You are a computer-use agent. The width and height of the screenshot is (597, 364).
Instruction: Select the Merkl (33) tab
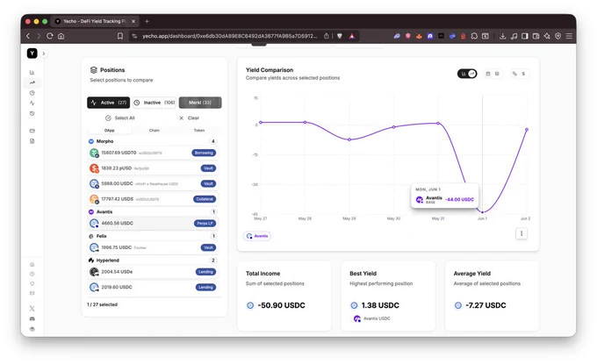pyautogui.click(x=200, y=103)
